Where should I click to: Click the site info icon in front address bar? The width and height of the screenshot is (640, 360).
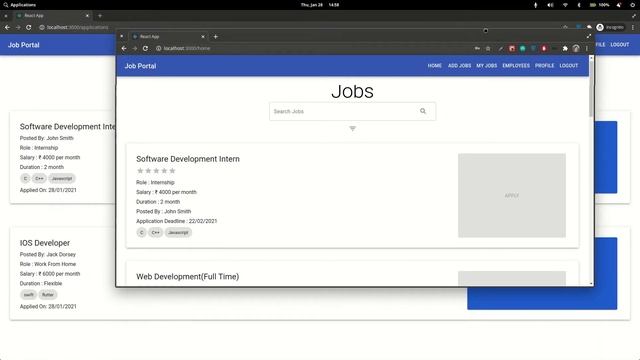point(158,48)
